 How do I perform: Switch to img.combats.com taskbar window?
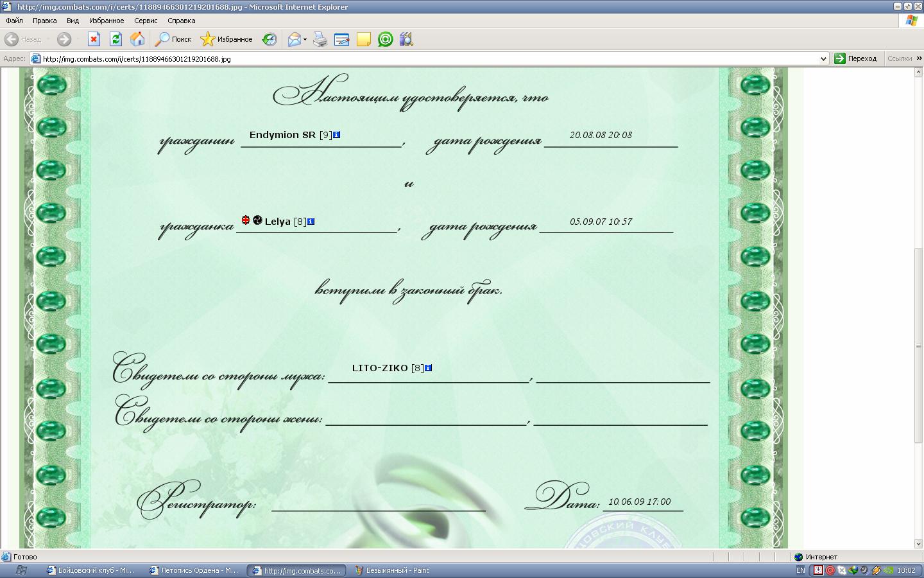(x=296, y=570)
